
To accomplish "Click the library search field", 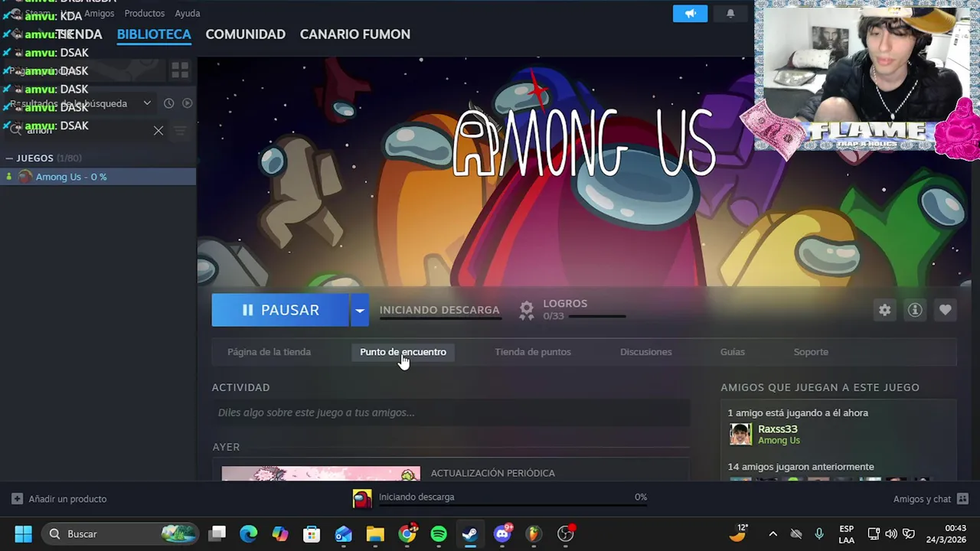I will (x=86, y=131).
